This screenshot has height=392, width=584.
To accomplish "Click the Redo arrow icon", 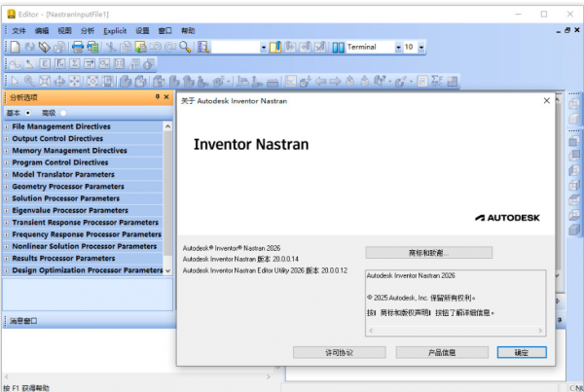I will coord(170,47).
